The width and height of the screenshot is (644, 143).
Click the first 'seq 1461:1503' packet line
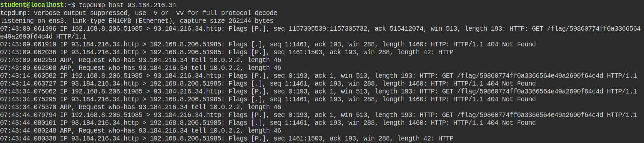click(227, 52)
